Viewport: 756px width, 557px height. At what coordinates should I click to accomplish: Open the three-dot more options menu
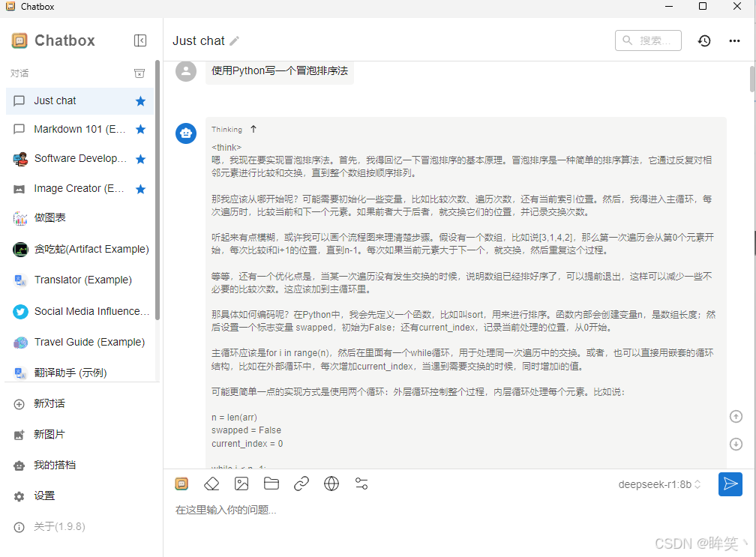tap(734, 41)
